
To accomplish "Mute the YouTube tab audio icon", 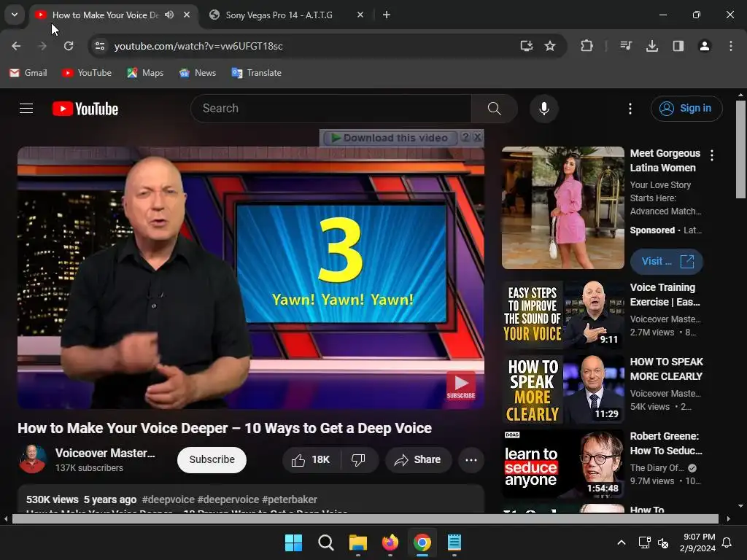I will [169, 15].
